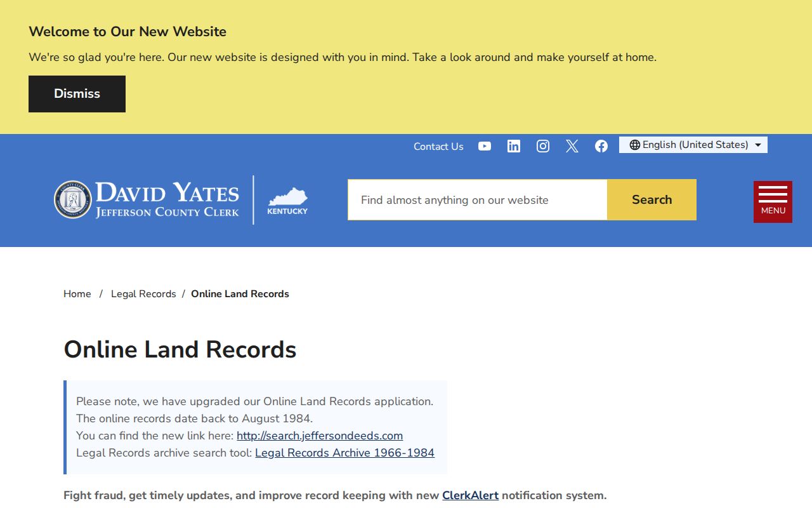
Task: Click the Welcome to Our New Website heading
Action: point(128,32)
